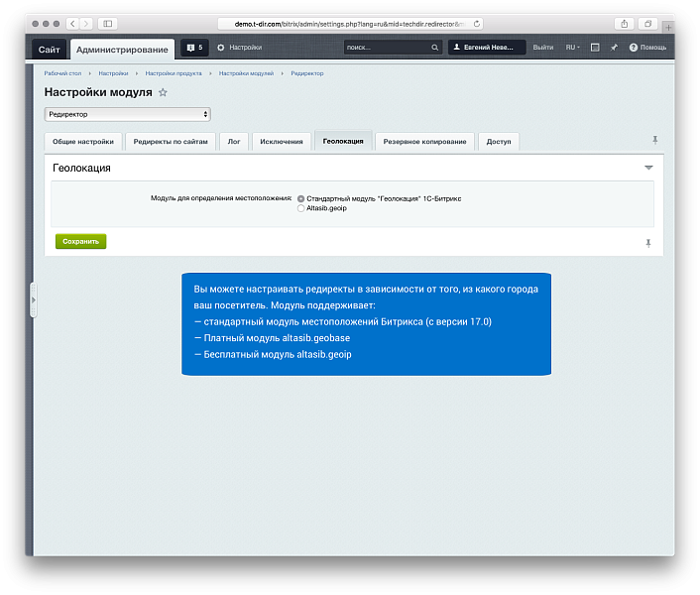Open the browser share icon
This screenshot has height=595, width=700.
point(624,24)
